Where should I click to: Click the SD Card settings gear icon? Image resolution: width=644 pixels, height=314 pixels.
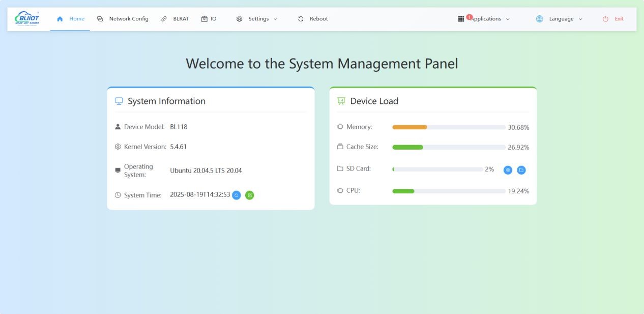(508, 170)
